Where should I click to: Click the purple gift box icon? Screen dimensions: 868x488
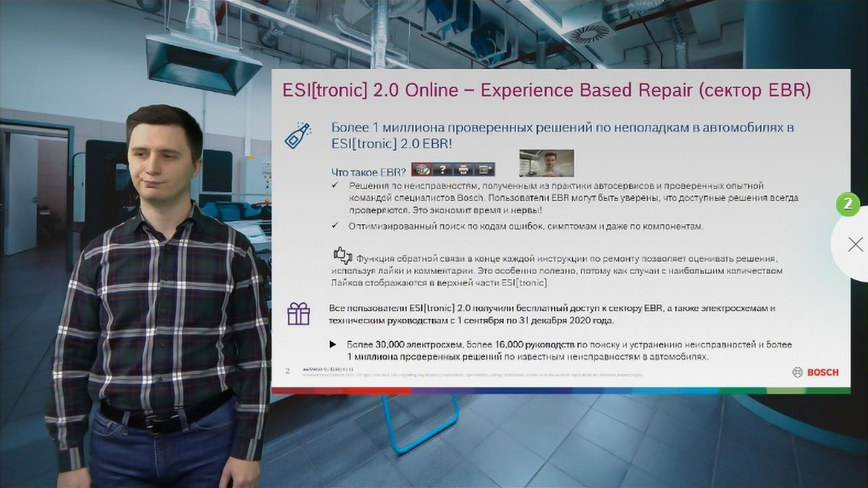tap(298, 313)
